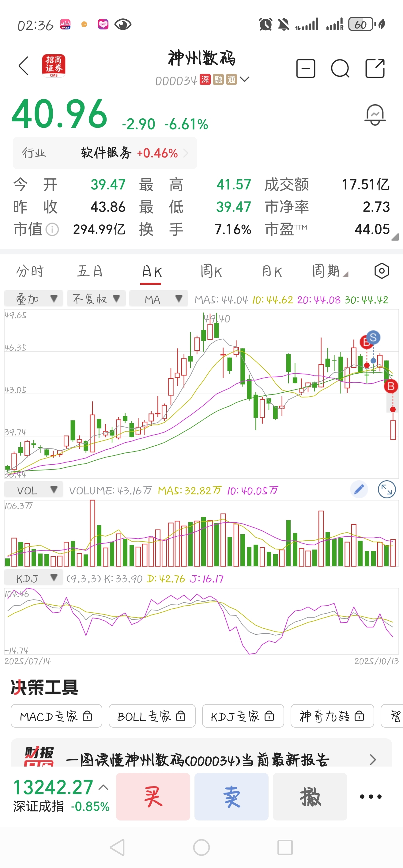This screenshot has width=403, height=868.
Task: Tap the 撤 cancel order button
Action: (x=310, y=797)
